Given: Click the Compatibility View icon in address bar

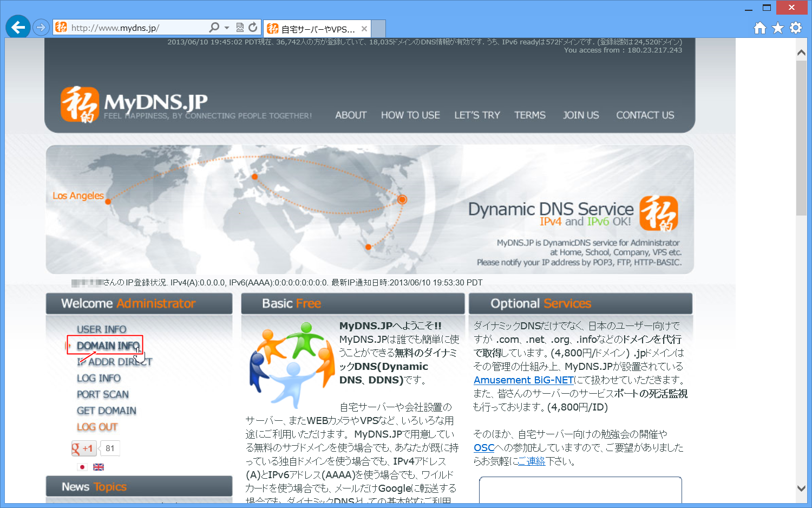Looking at the screenshot, I should [239, 27].
